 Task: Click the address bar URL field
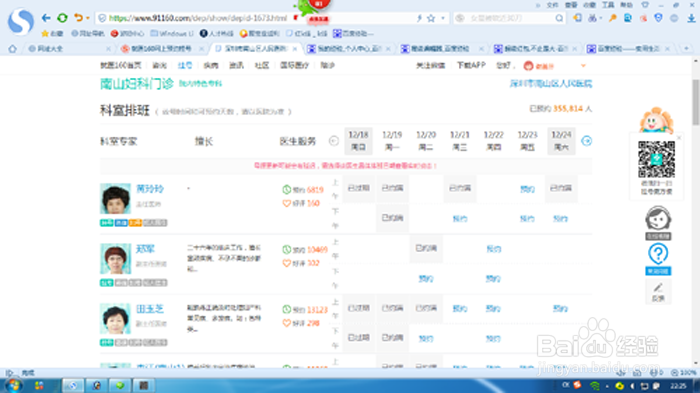point(198,18)
